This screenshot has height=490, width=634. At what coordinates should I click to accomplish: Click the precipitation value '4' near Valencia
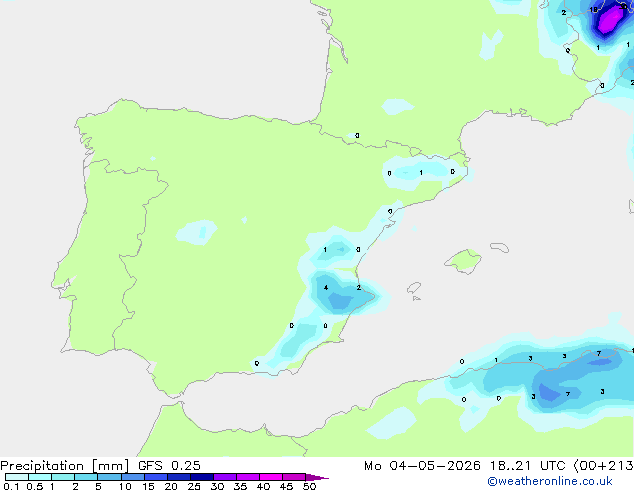click(x=326, y=288)
